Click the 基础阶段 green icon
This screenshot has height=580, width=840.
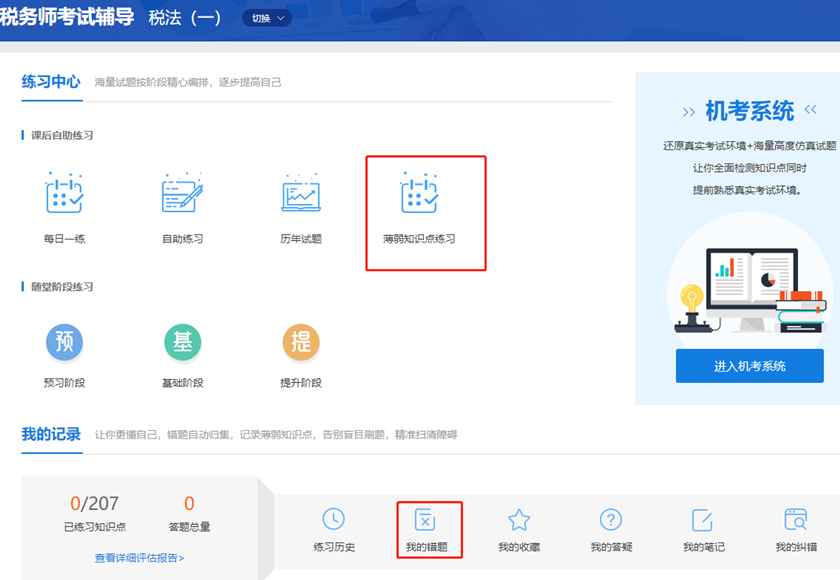(182, 343)
